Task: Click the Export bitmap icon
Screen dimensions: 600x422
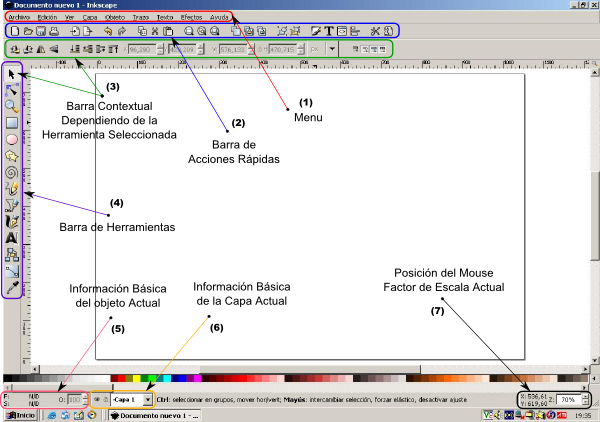Action: pyautogui.click(x=88, y=31)
